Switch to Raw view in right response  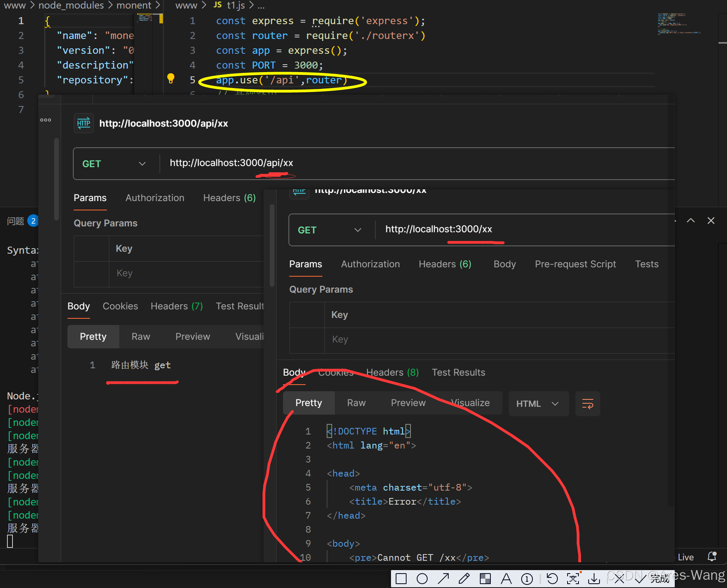(356, 403)
